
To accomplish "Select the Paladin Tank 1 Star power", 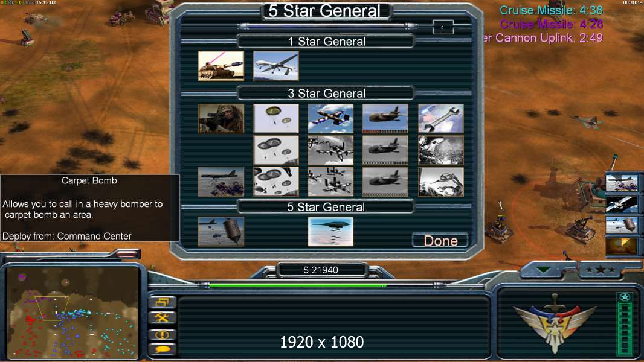I will point(221,66).
